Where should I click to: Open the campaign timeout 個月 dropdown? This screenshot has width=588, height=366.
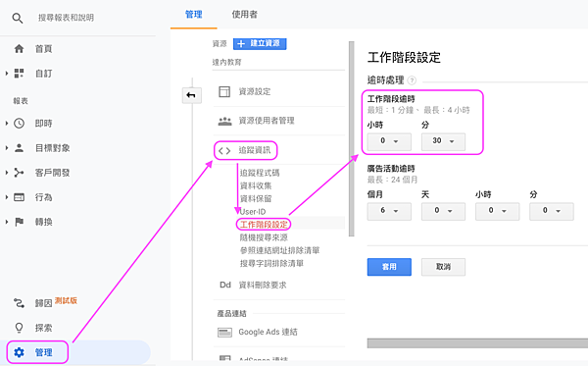coord(389,211)
